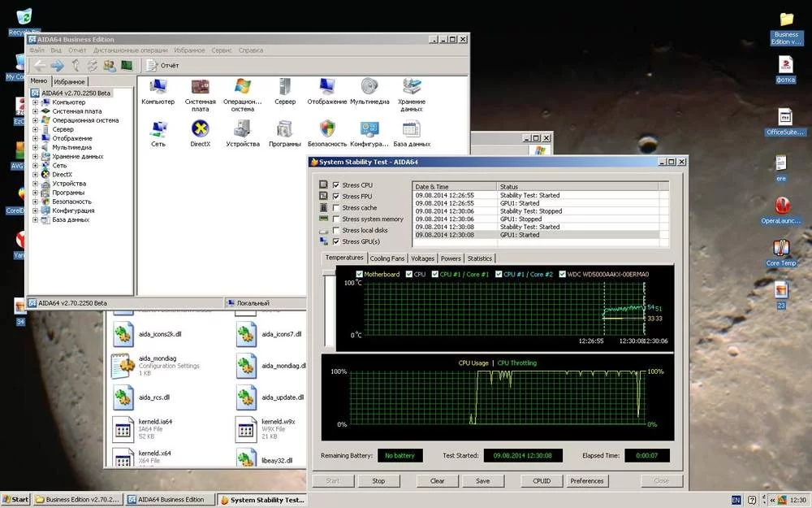Click the Отчёт report toolbar icon
The width and height of the screenshot is (812, 508).
[151, 65]
